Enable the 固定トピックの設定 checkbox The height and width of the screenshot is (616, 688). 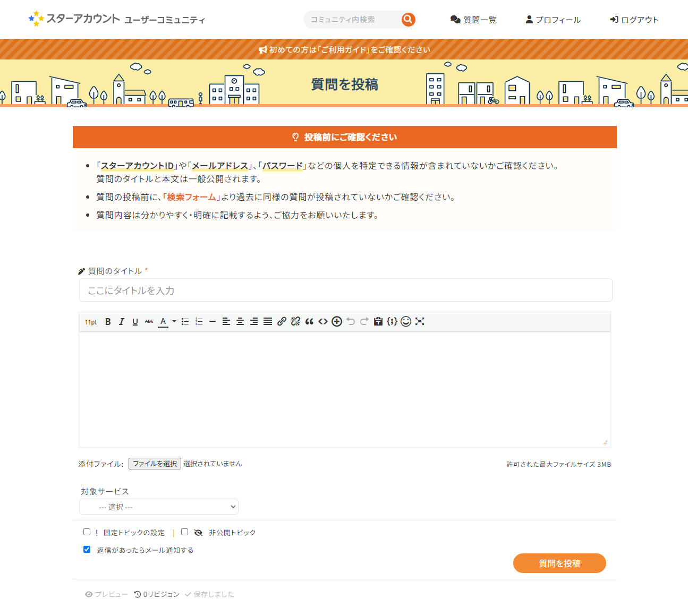pyautogui.click(x=87, y=532)
